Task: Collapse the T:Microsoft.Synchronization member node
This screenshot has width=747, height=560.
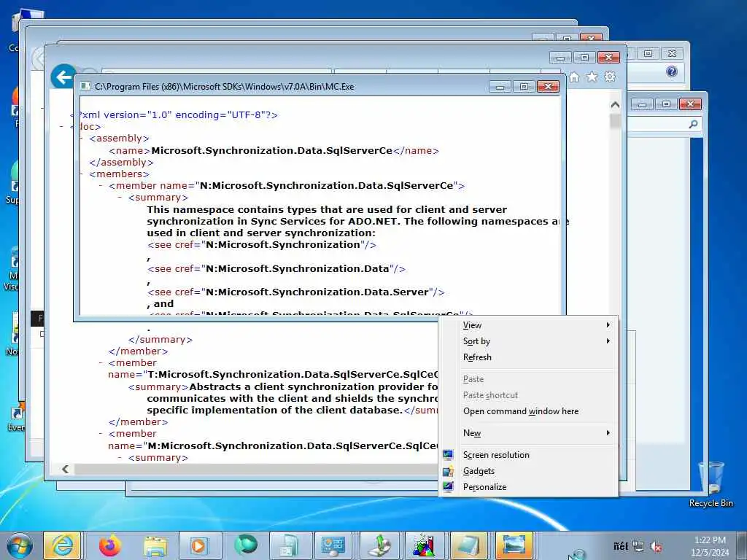Action: [x=101, y=363]
